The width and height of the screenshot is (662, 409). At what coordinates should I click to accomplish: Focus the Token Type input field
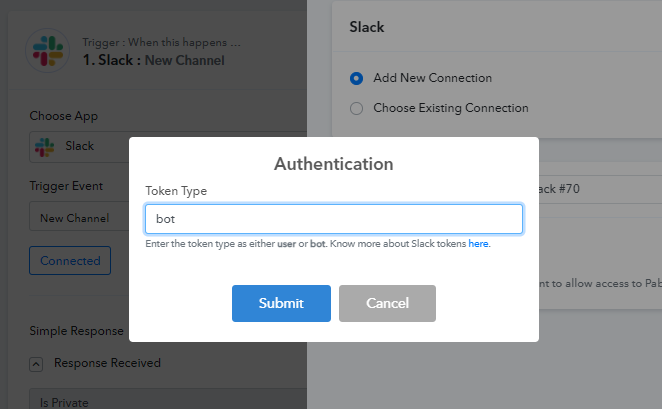coord(334,219)
